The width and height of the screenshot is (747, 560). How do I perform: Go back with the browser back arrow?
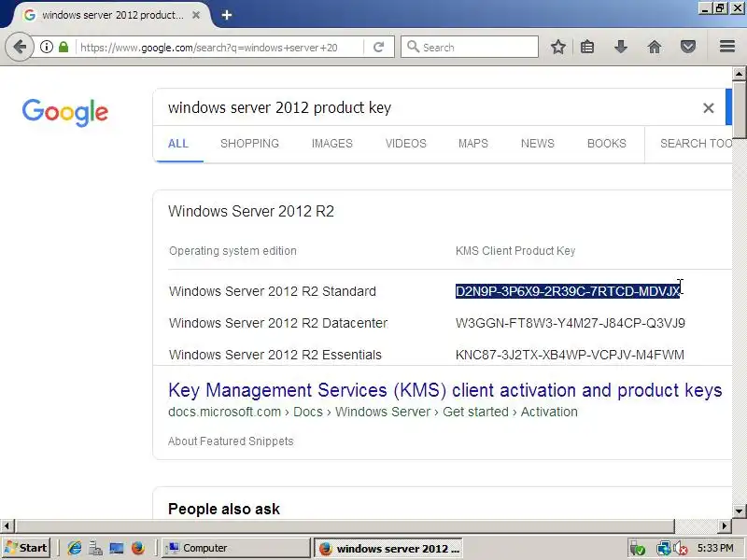19,47
